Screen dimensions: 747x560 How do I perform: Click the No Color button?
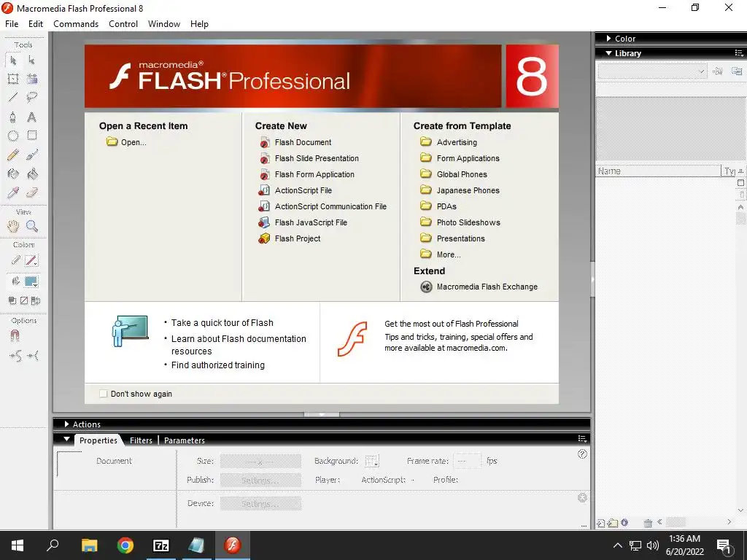(x=24, y=300)
